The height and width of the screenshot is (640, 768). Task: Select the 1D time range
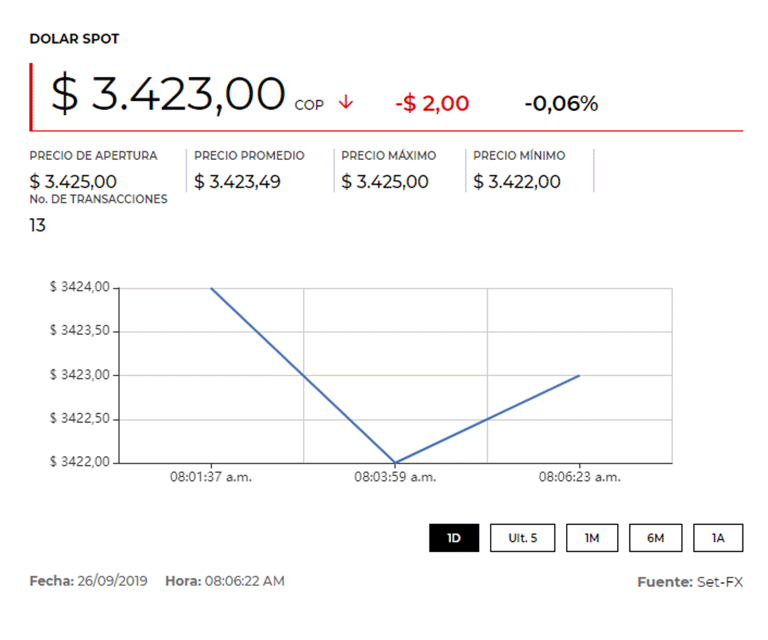point(454,538)
